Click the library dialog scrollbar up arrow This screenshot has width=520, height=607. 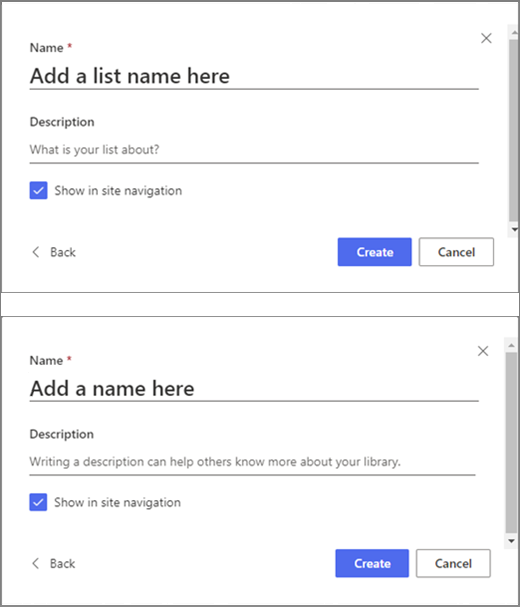tap(511, 345)
